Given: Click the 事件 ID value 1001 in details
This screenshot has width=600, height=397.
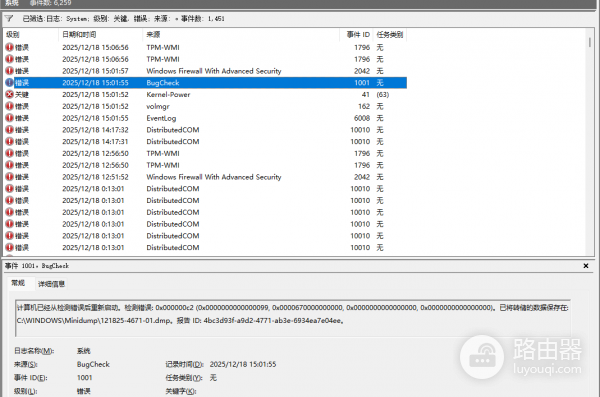Looking at the screenshot, I should pos(85,378).
